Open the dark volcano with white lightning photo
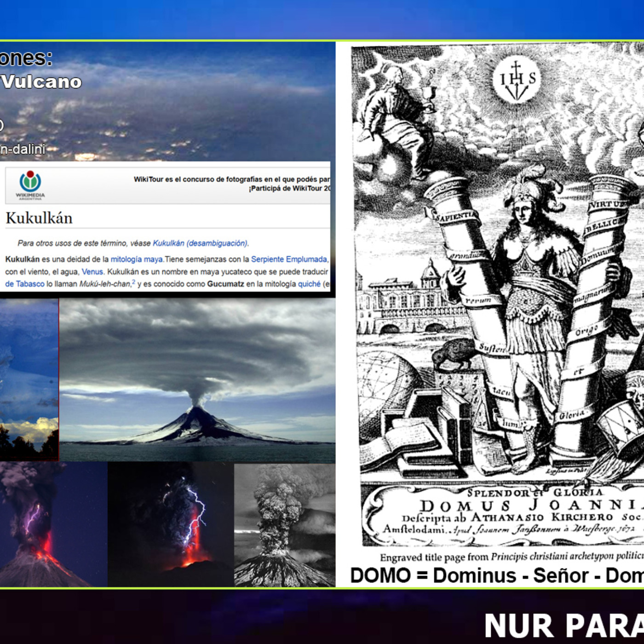 [171, 524]
